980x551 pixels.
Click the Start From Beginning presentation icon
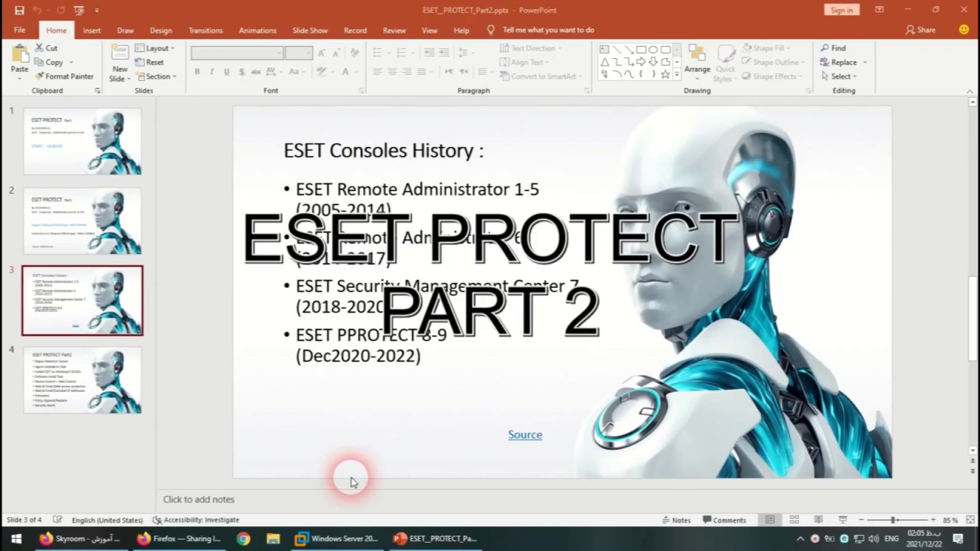click(x=79, y=10)
